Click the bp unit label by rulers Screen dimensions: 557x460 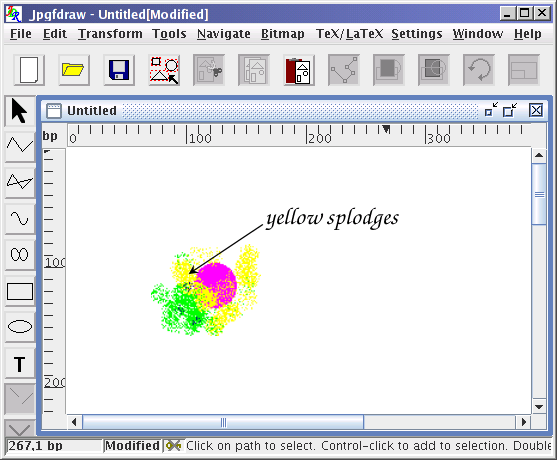[x=50, y=136]
